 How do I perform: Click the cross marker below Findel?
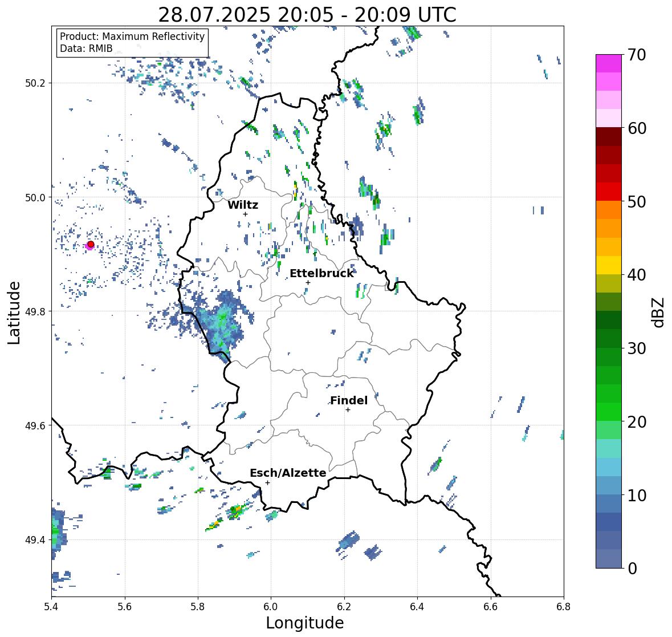pyautogui.click(x=348, y=410)
